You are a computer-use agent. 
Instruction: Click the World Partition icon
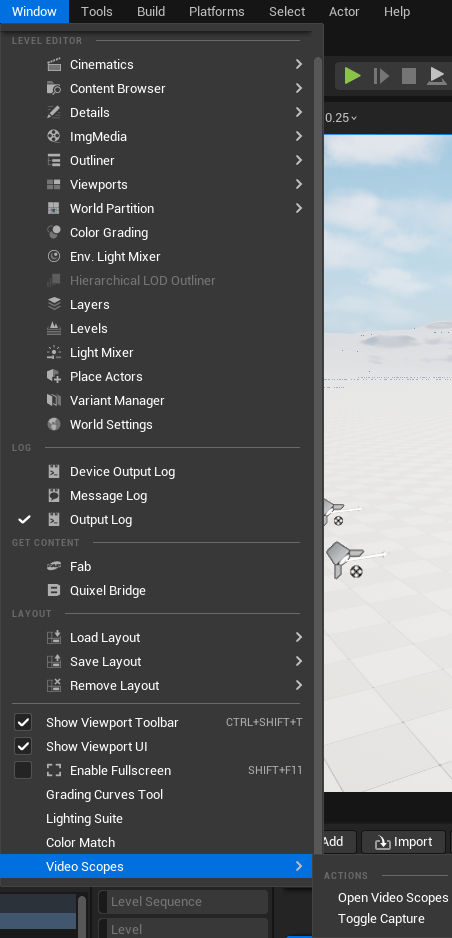(54, 208)
